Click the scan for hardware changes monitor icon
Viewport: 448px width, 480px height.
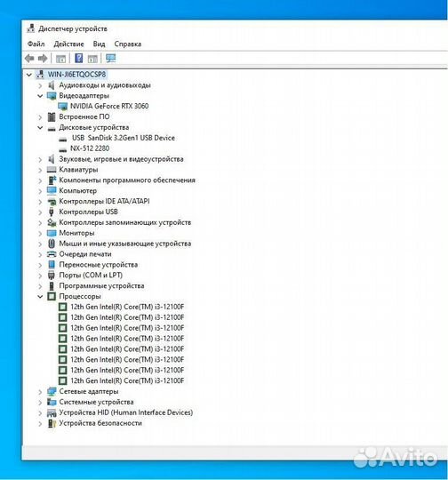(110, 58)
